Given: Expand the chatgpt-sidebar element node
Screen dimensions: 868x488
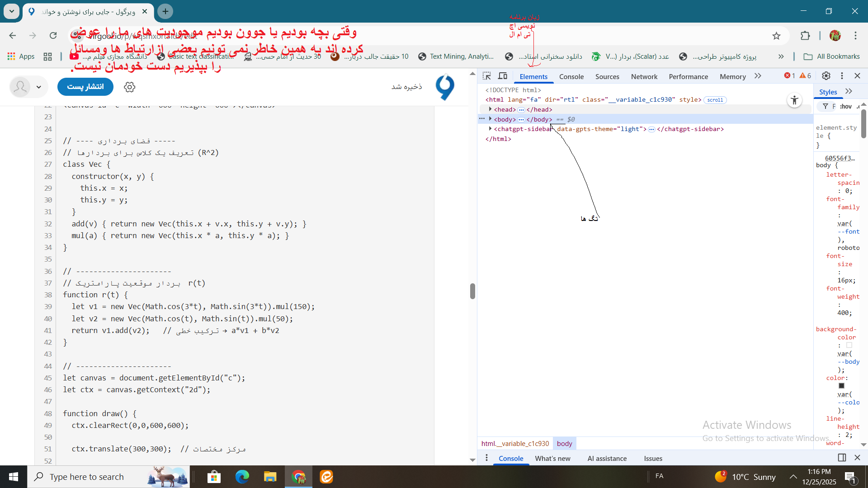Looking at the screenshot, I should (x=490, y=129).
